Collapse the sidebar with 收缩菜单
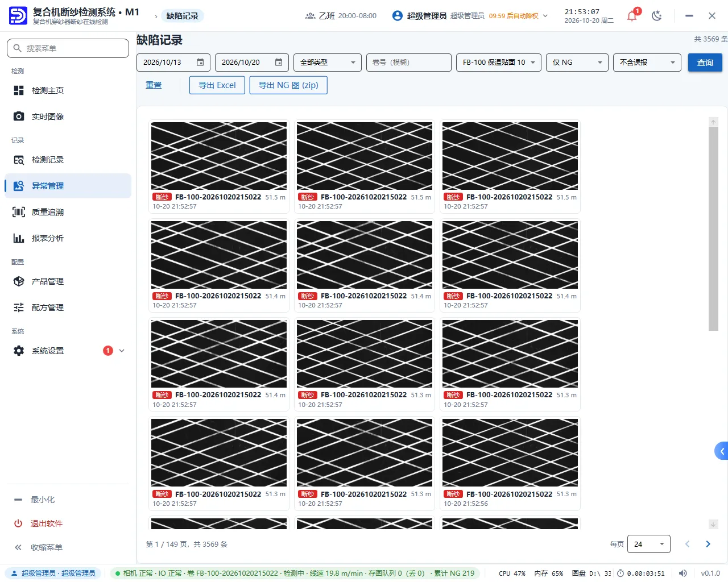728x582 pixels. click(x=68, y=547)
